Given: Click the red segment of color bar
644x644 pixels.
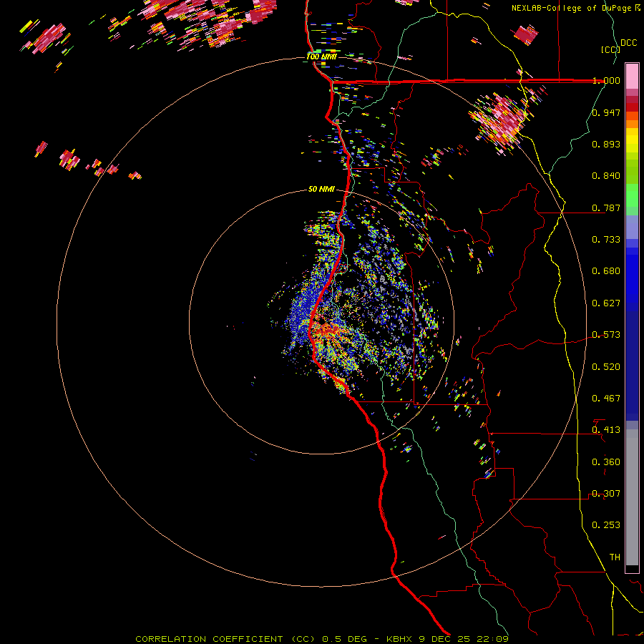Looking at the screenshot, I should click(632, 107).
